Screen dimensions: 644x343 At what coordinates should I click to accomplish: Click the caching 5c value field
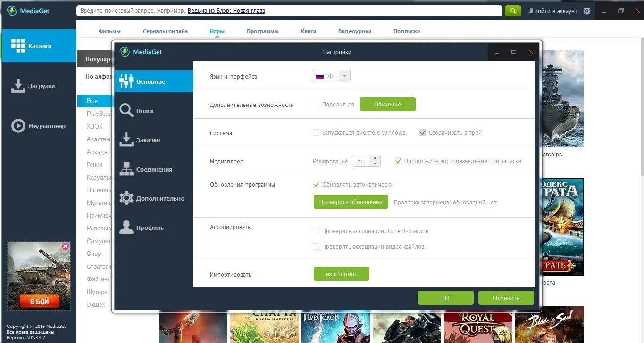click(361, 161)
